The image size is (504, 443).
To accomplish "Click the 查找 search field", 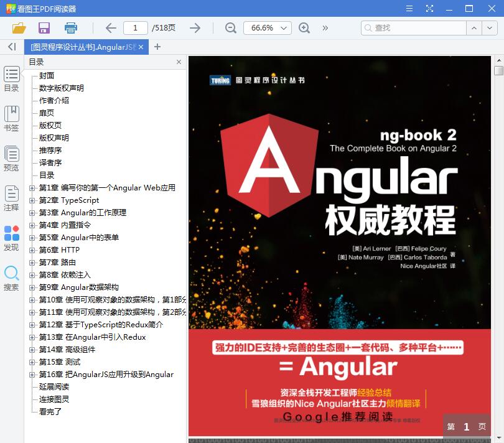I will point(414,28).
